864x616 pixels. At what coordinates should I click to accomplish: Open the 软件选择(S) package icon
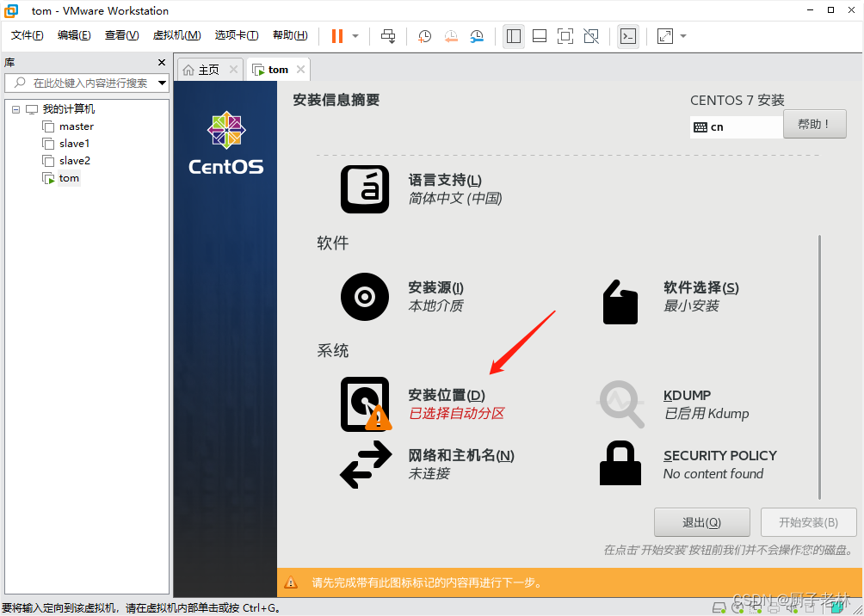(x=620, y=301)
